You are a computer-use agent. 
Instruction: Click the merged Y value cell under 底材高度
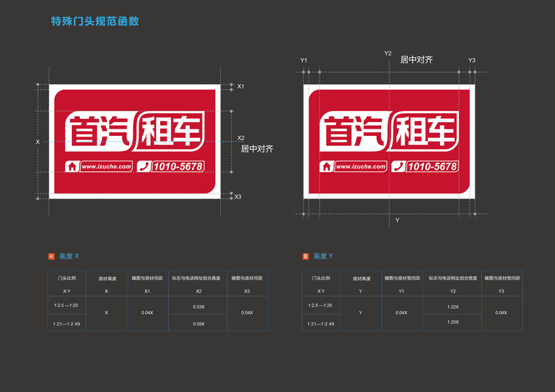[x=361, y=313]
